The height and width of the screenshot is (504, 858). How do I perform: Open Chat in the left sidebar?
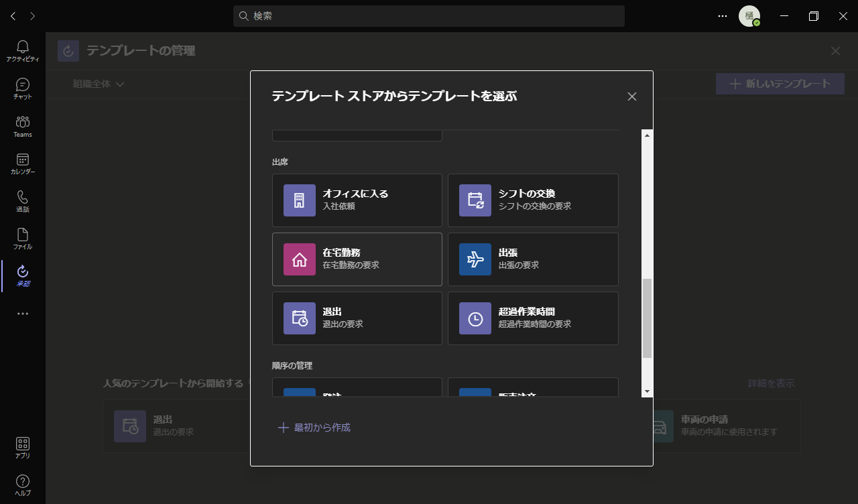23,88
